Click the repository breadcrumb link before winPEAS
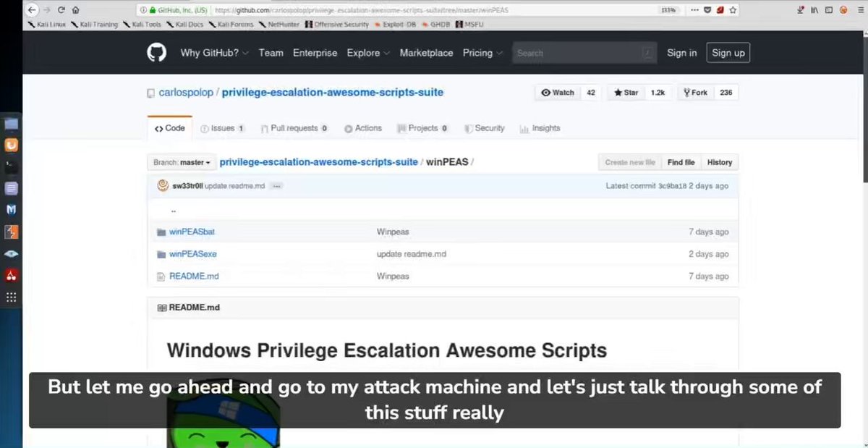This screenshot has height=448, width=868. pyautogui.click(x=318, y=162)
